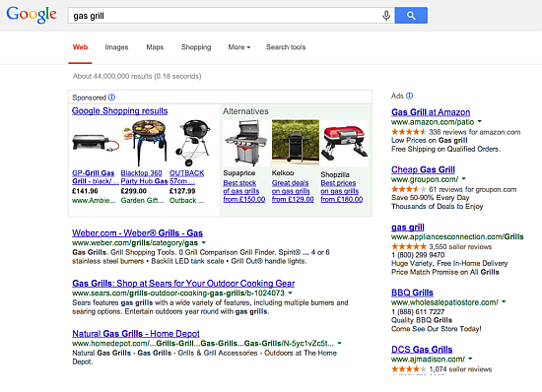Open the Google Shopping results link
Viewport: 542px width, 392px height.
click(119, 111)
